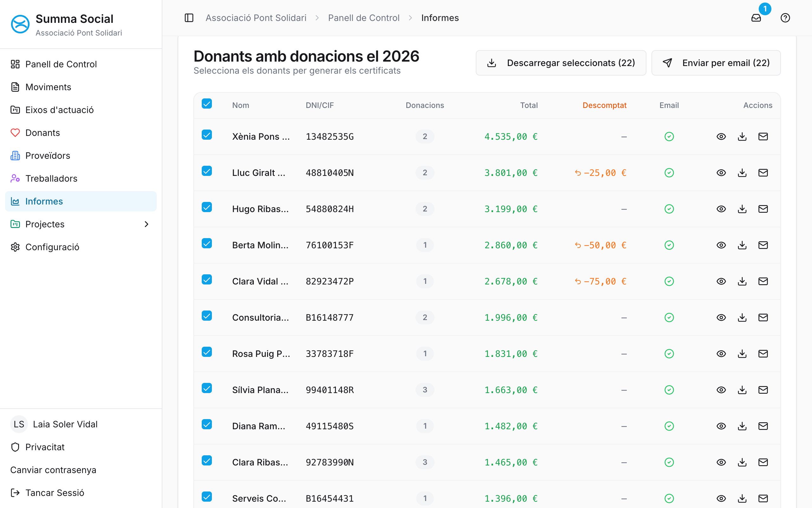Click the Descomptat column header
This screenshot has height=508, width=812.
click(604, 105)
